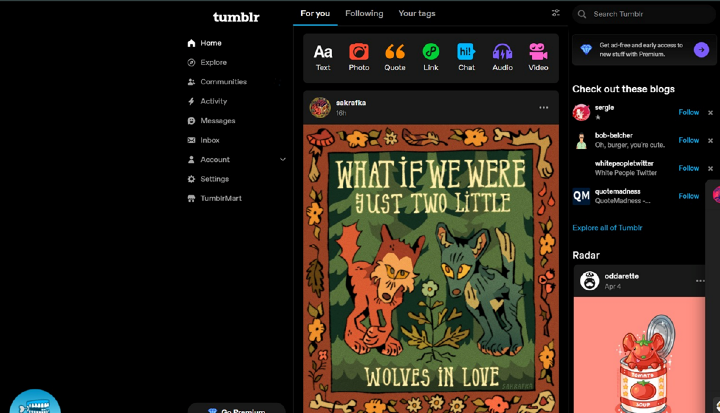Click the Search Tumblr field
720x413 pixels.
point(643,14)
